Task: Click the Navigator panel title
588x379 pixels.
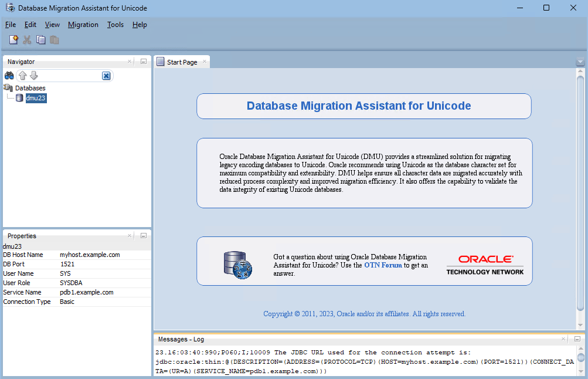Action: (21, 62)
